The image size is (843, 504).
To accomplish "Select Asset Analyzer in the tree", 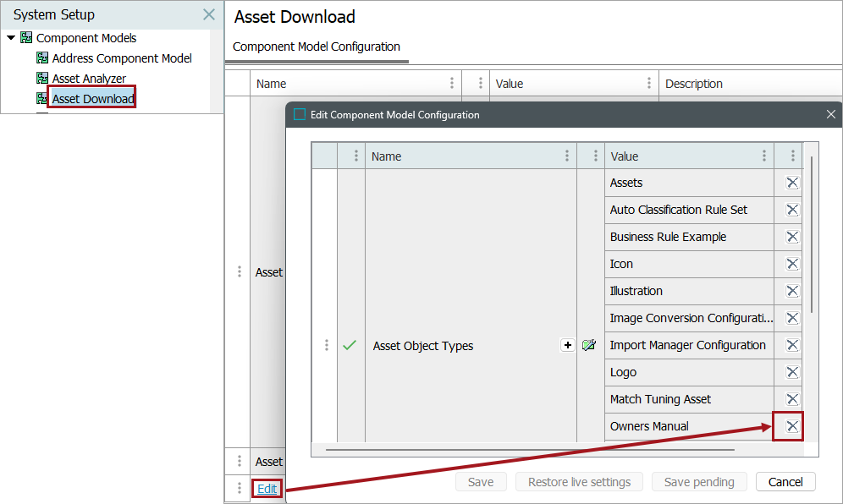I will pos(89,79).
